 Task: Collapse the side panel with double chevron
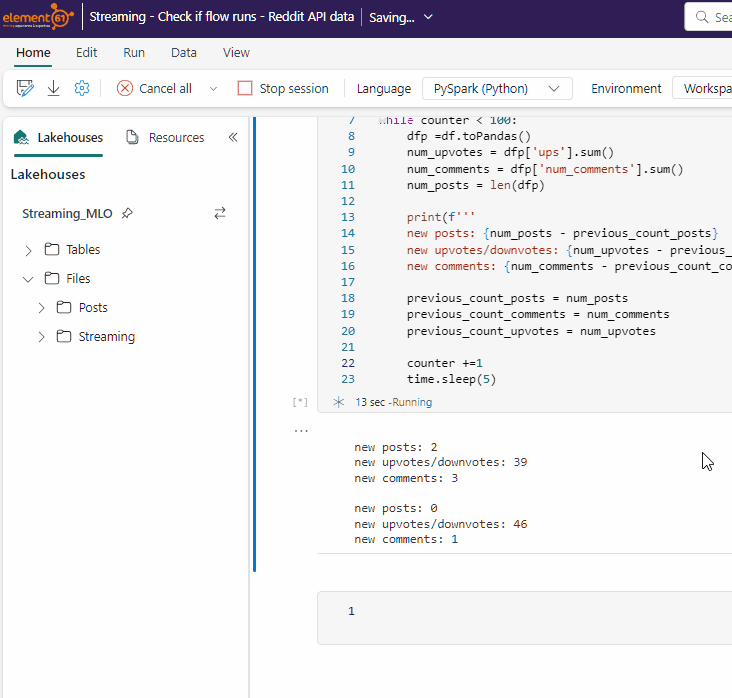coord(233,137)
